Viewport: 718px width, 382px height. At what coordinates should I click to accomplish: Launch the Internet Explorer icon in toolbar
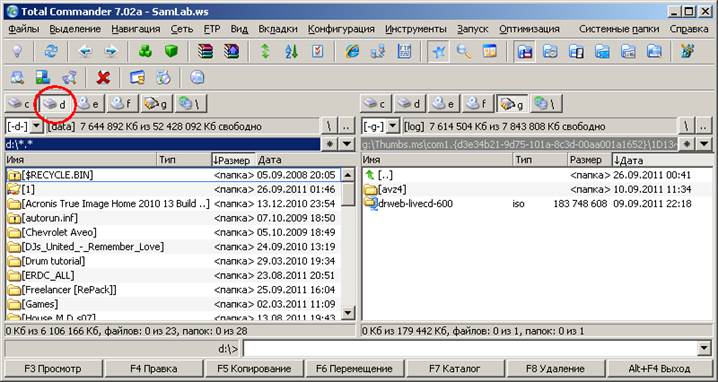[x=352, y=51]
